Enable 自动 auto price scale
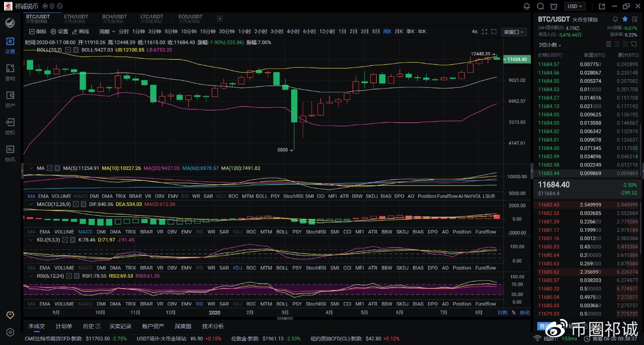This screenshot has height=345, width=644. 524,312
